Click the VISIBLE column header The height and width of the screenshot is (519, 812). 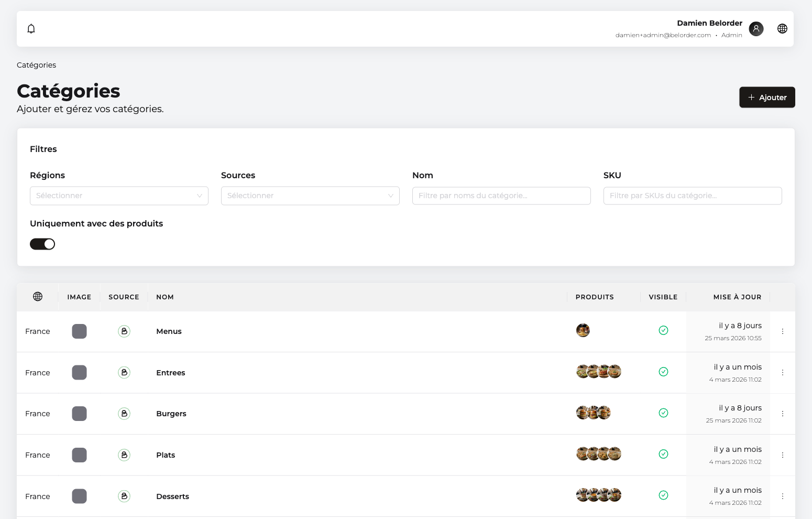click(663, 297)
